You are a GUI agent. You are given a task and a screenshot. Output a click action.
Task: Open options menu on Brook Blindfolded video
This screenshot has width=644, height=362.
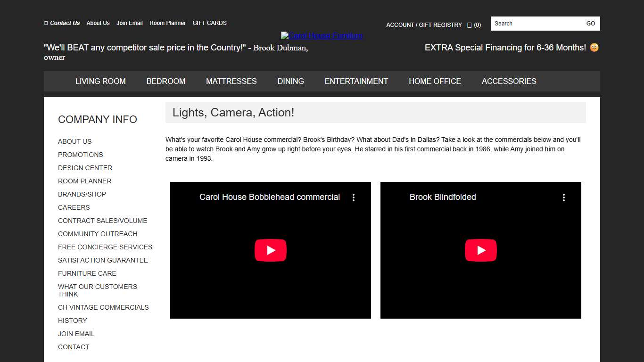tap(564, 197)
